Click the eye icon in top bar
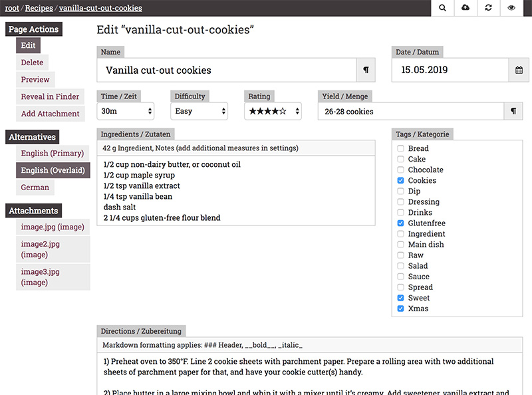 (x=511, y=8)
